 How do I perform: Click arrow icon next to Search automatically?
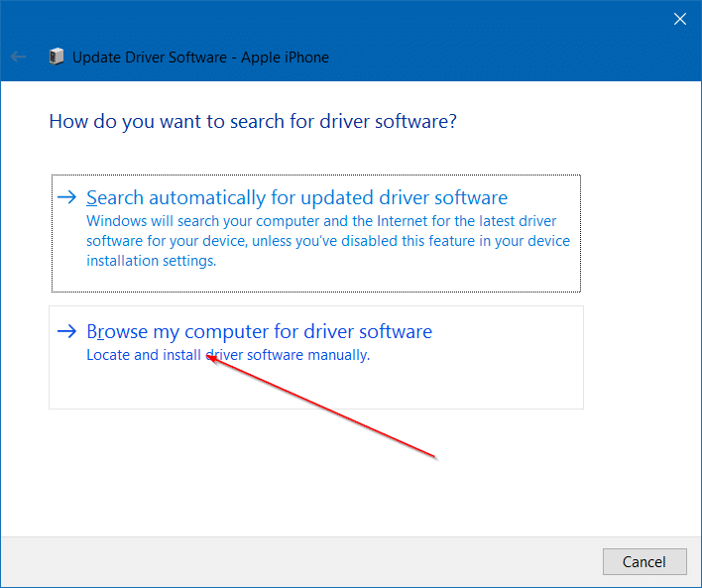point(67,197)
